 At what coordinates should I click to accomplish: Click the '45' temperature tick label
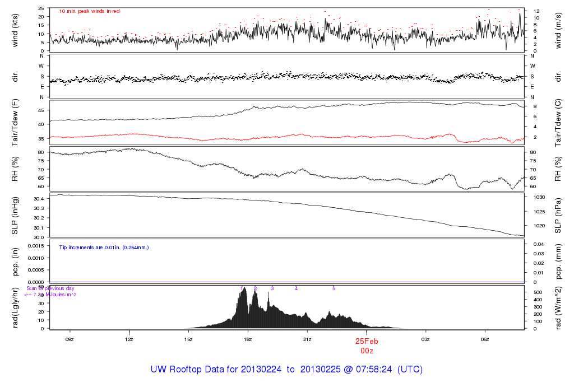pyautogui.click(x=41, y=110)
